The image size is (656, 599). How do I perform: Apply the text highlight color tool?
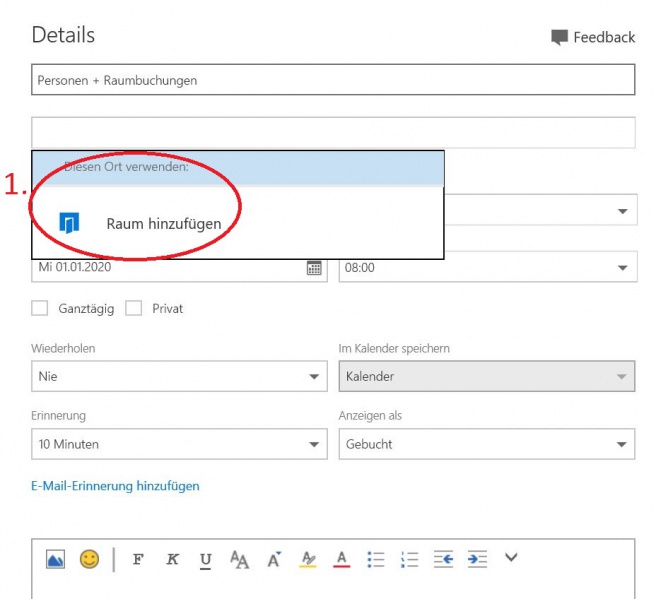[x=308, y=559]
